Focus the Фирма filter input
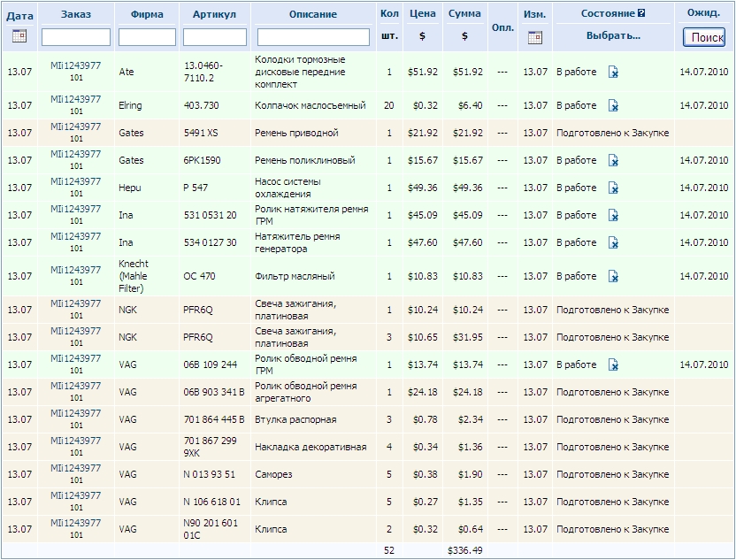Screen dimensions: 736x560 (x=147, y=37)
